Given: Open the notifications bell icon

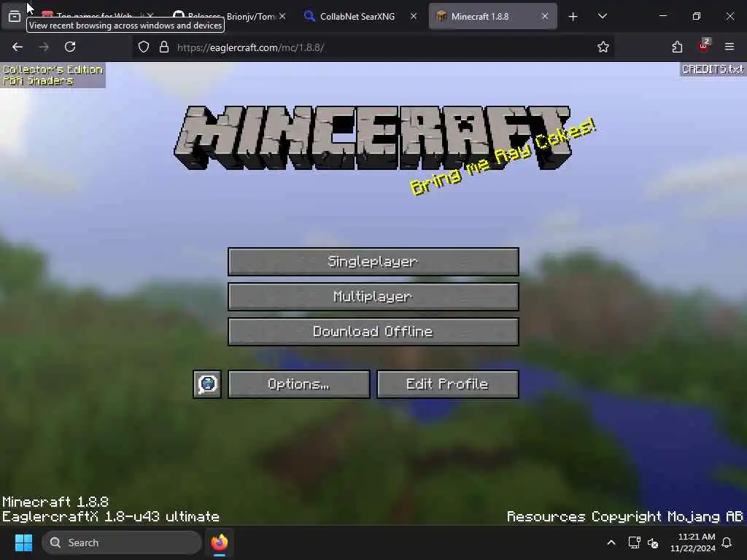Looking at the screenshot, I should (727, 542).
